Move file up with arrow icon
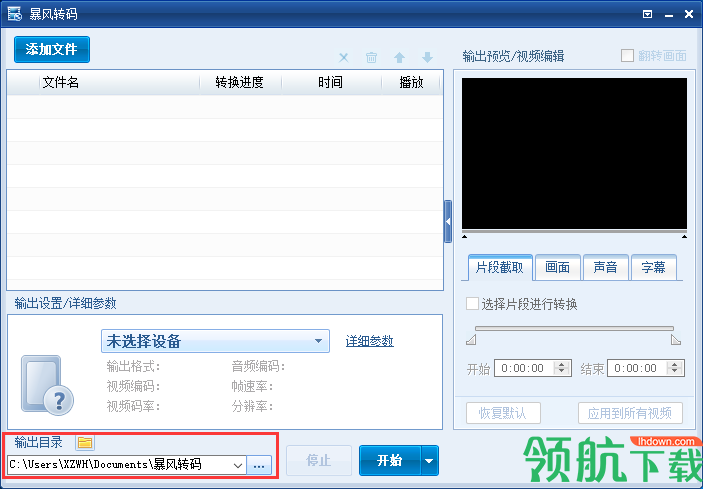This screenshot has width=703, height=489. 399,57
